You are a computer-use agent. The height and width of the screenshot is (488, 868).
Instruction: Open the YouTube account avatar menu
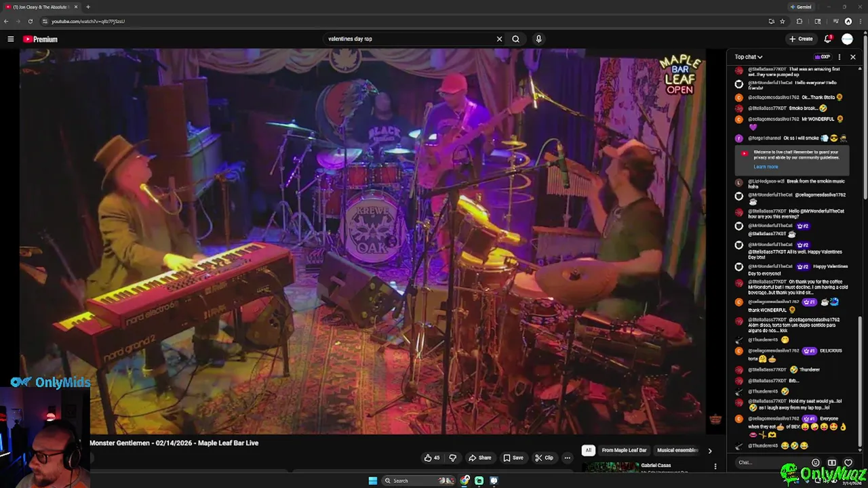(x=848, y=39)
